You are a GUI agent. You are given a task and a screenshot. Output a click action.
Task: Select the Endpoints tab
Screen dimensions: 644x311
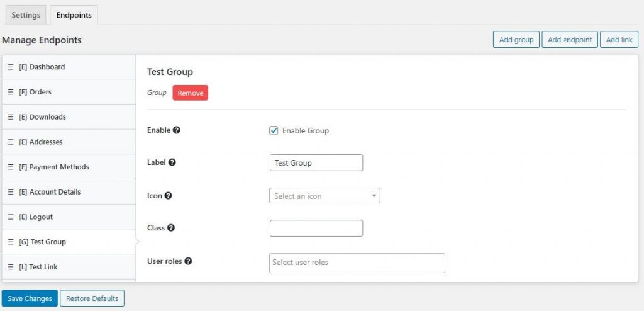74,15
